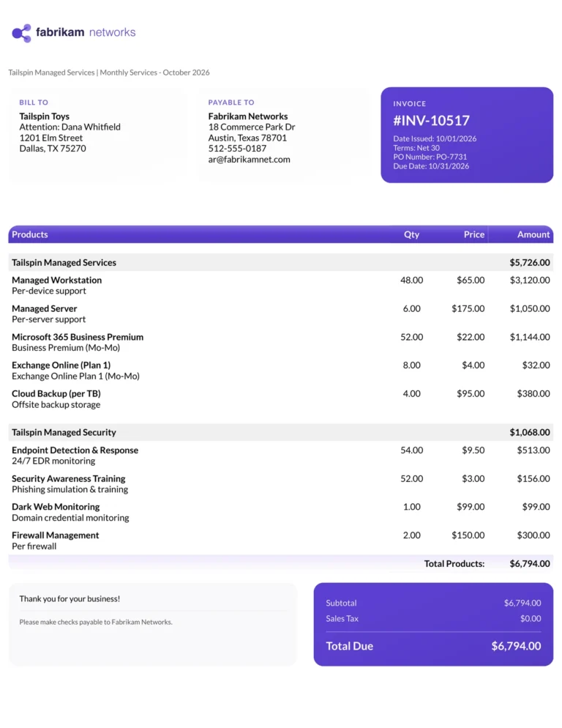Click the 'Products' column header
This screenshot has height=728, width=562.
[x=30, y=234]
